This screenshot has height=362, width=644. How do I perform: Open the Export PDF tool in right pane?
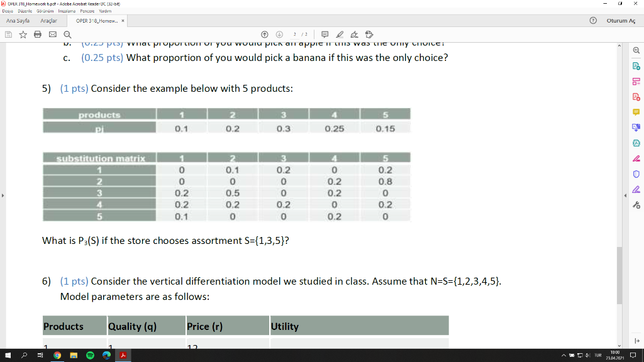click(636, 67)
